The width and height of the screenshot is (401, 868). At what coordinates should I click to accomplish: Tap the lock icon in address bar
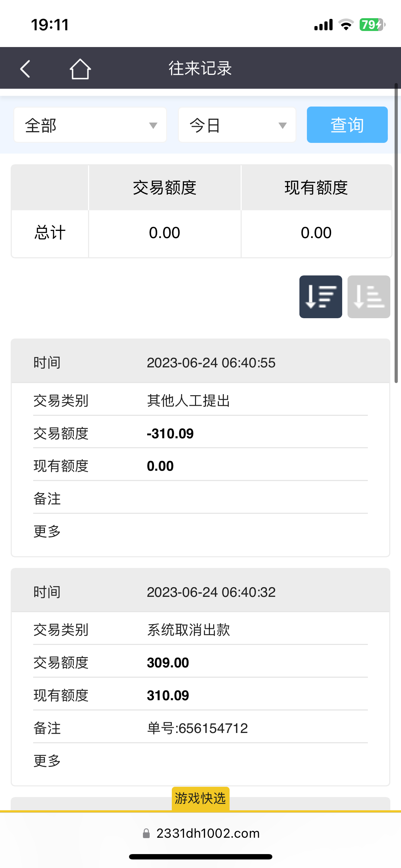[x=146, y=833]
